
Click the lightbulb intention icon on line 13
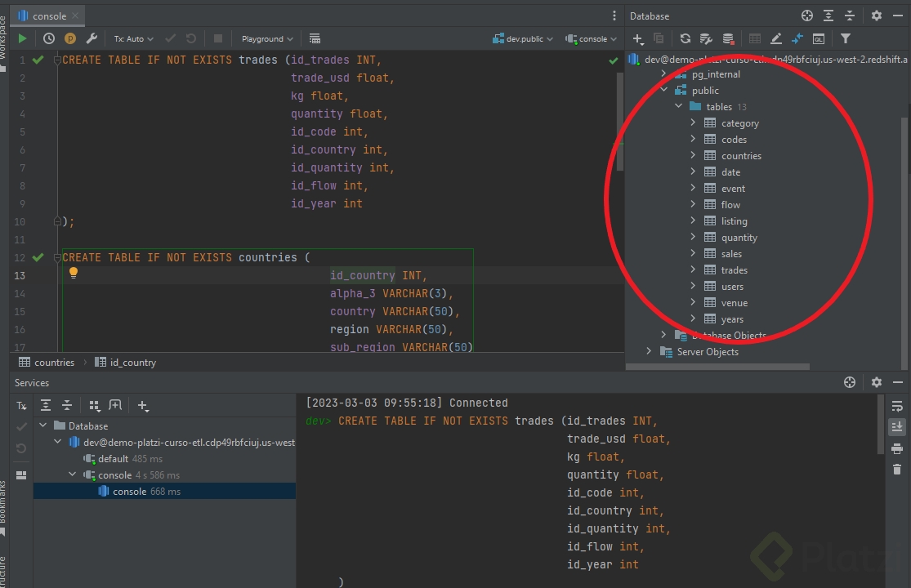coord(73,273)
